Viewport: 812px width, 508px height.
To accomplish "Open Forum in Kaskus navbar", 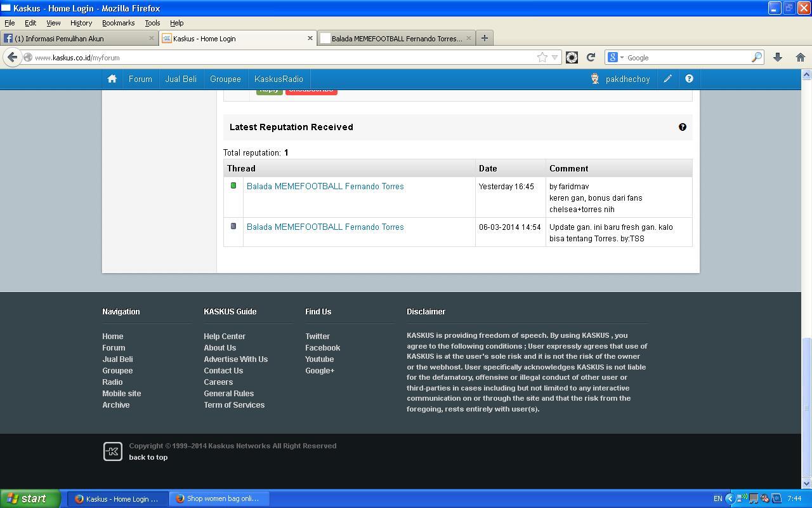I will click(x=140, y=79).
